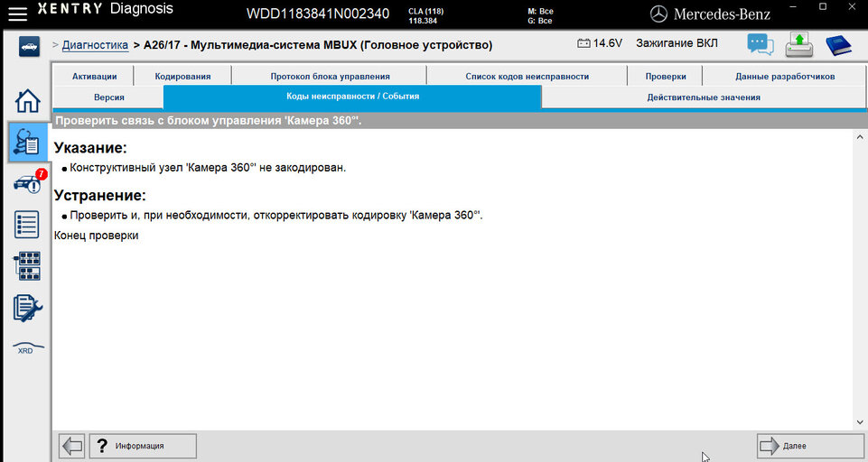Open the Данные разработчиков tab
The width and height of the screenshot is (868, 462).
click(784, 76)
